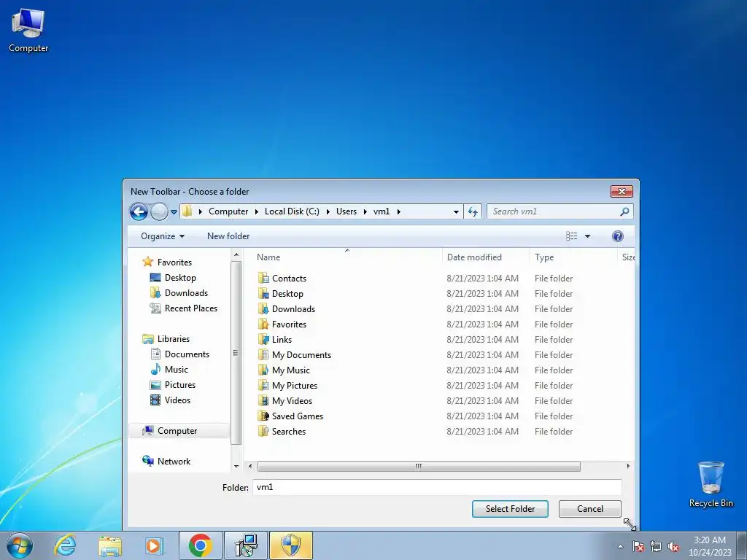Click navigation pane scroll down arrow
This screenshot has height=560, width=747.
coord(236,467)
